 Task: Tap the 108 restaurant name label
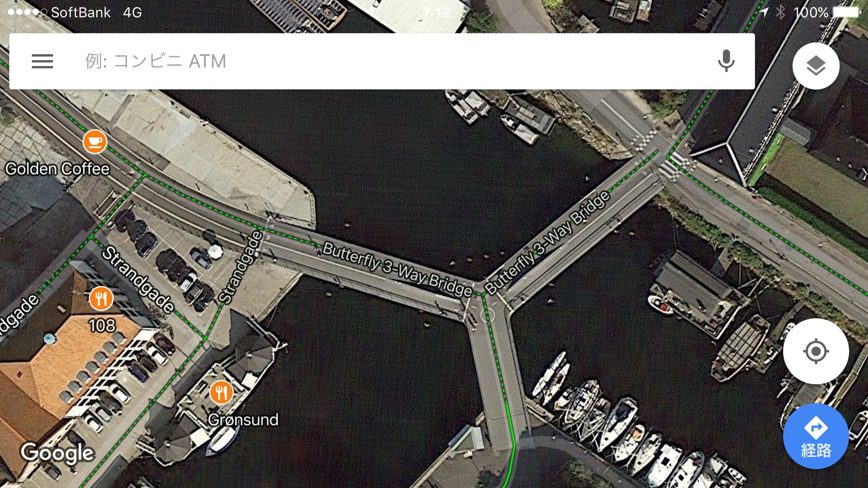[x=102, y=325]
